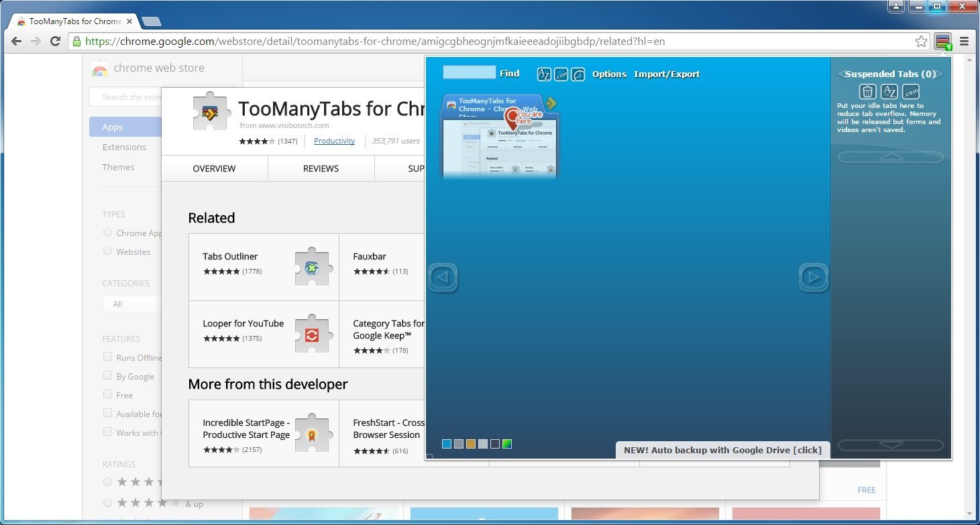Collapse suspended tabs column left arrow
The width and height of the screenshot is (980, 525).
tap(841, 74)
